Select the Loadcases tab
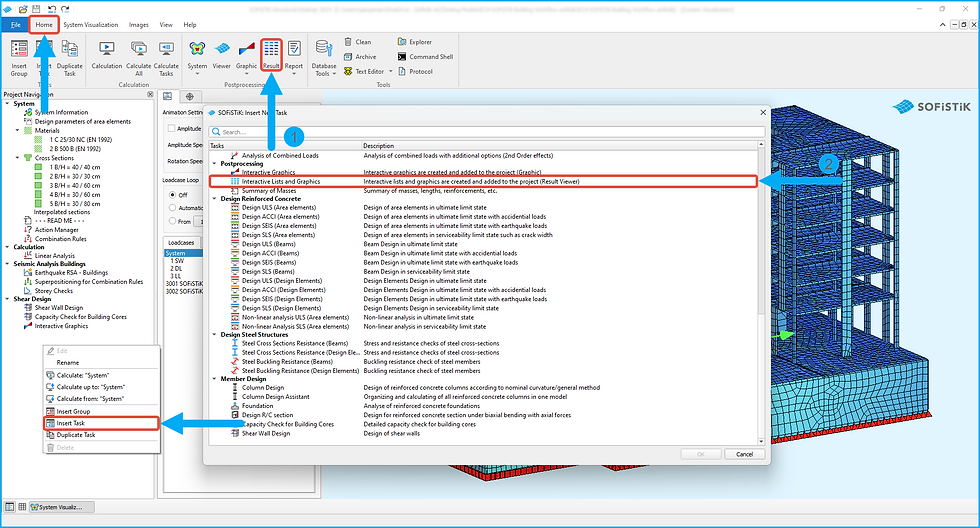 181,242
